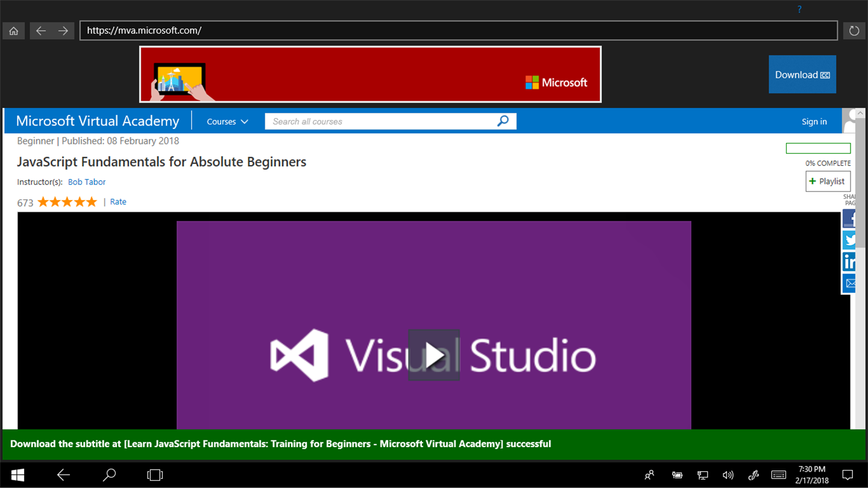Open the help question mark
Image resolution: width=868 pixels, height=488 pixels.
[x=799, y=9]
